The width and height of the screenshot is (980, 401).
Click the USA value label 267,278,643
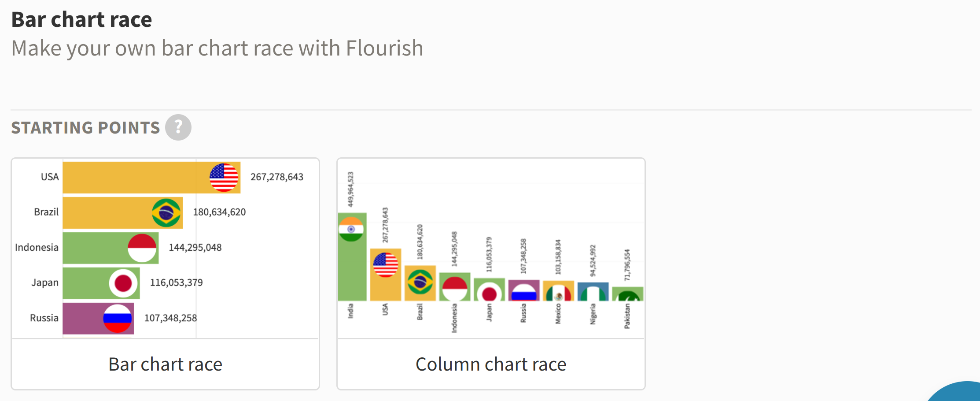click(277, 177)
